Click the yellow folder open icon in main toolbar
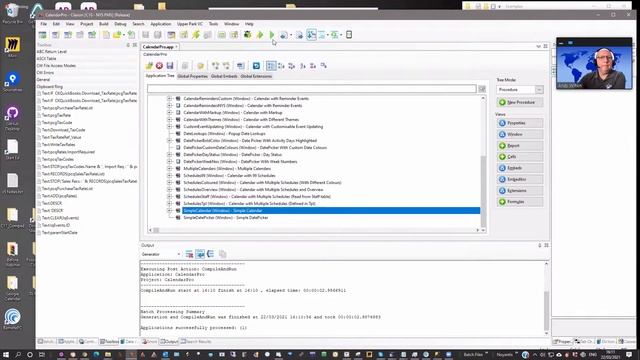The width and height of the screenshot is (640, 360). pos(117,35)
